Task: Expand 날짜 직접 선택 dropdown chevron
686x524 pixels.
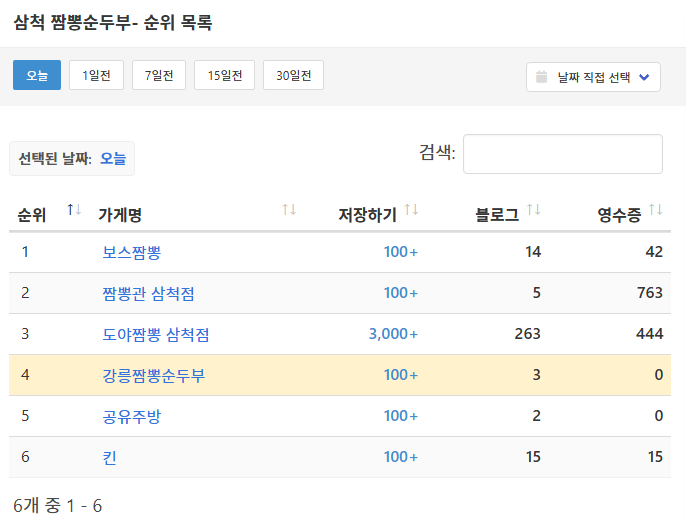Action: (644, 77)
